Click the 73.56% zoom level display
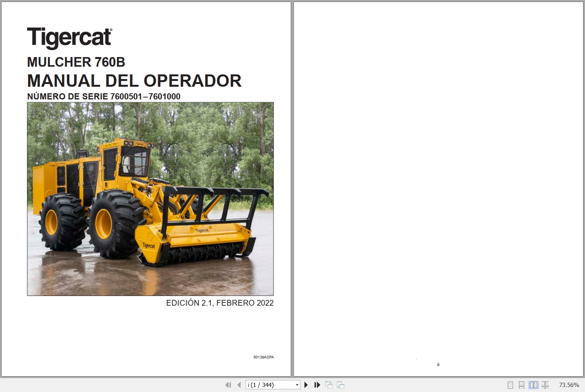585x392 pixels. pyautogui.click(x=569, y=385)
